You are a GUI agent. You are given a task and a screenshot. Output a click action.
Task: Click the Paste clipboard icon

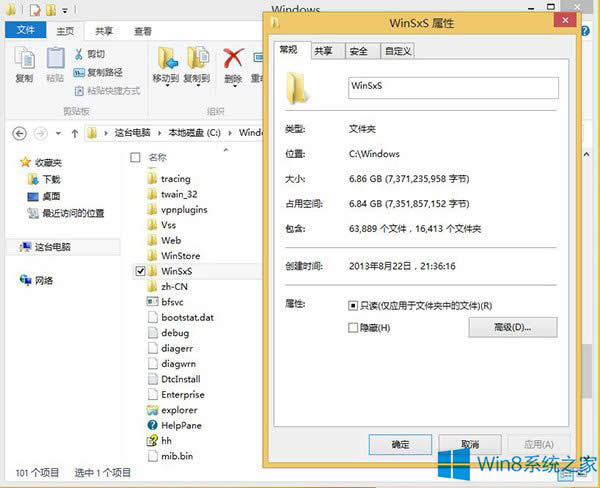tap(55, 59)
